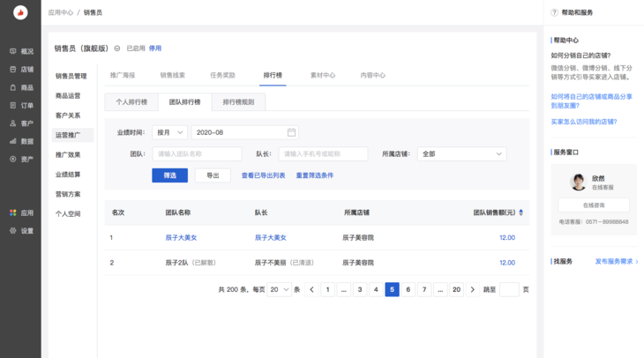This screenshot has height=358, width=644.
Task: Expand the 按月 period dropdown
Action: [169, 132]
